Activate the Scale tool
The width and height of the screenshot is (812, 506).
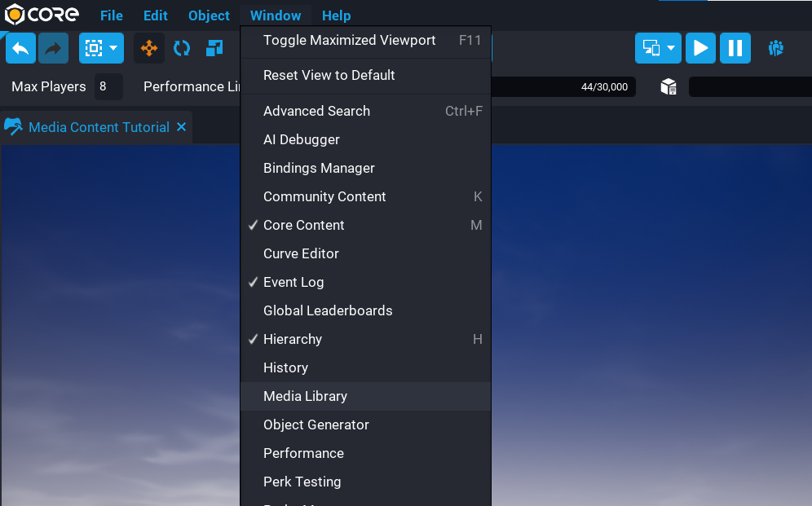tap(214, 48)
